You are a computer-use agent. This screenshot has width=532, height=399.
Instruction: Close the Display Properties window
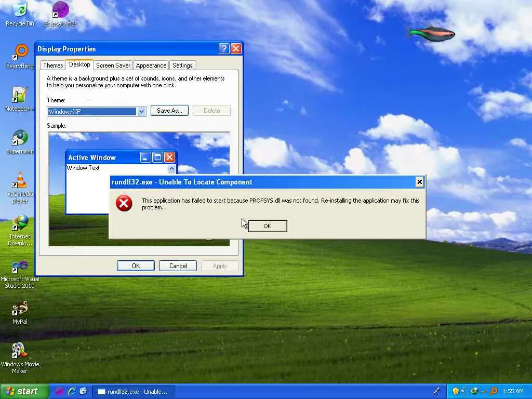(x=236, y=49)
